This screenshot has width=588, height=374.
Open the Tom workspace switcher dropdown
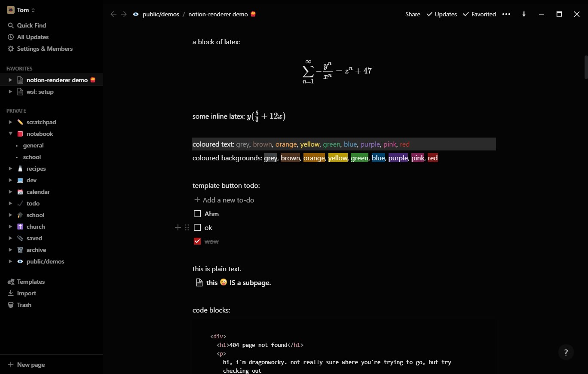pos(21,10)
